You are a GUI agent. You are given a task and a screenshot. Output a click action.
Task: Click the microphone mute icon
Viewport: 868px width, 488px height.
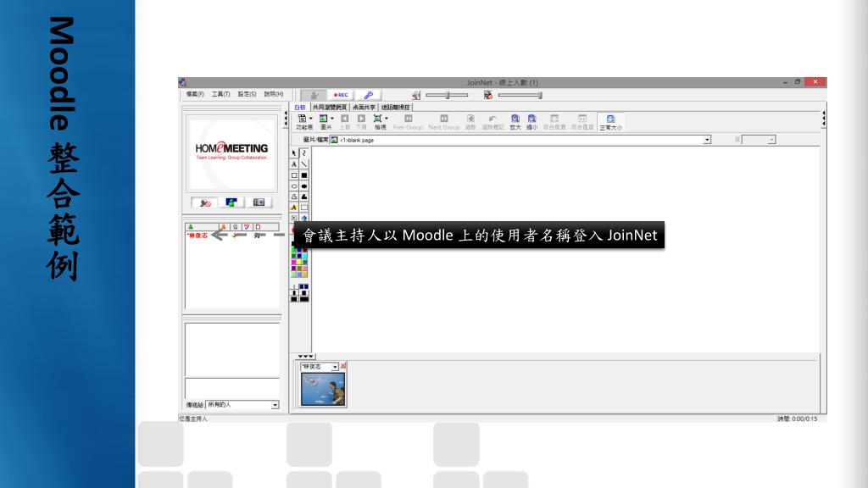(487, 95)
